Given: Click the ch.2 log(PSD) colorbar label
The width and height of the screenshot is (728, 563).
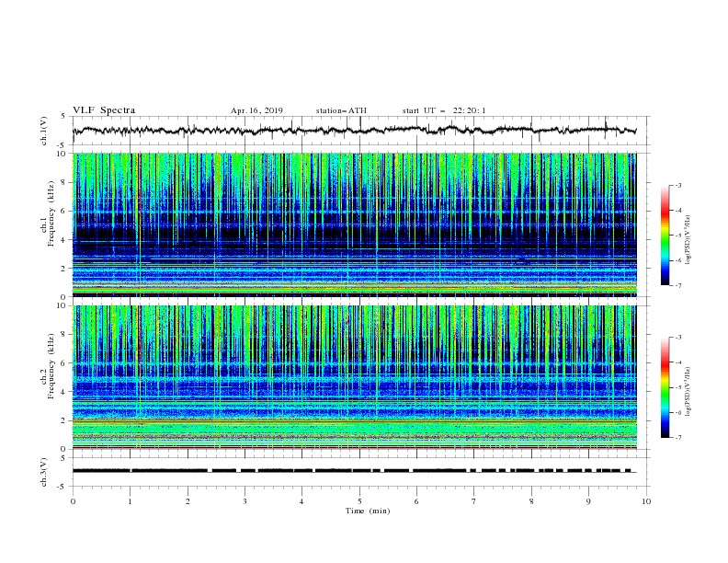Looking at the screenshot, I should point(688,392).
